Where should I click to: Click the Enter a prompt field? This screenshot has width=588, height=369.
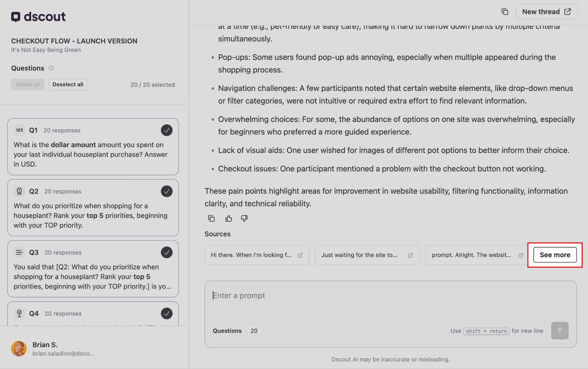pyautogui.click(x=390, y=302)
